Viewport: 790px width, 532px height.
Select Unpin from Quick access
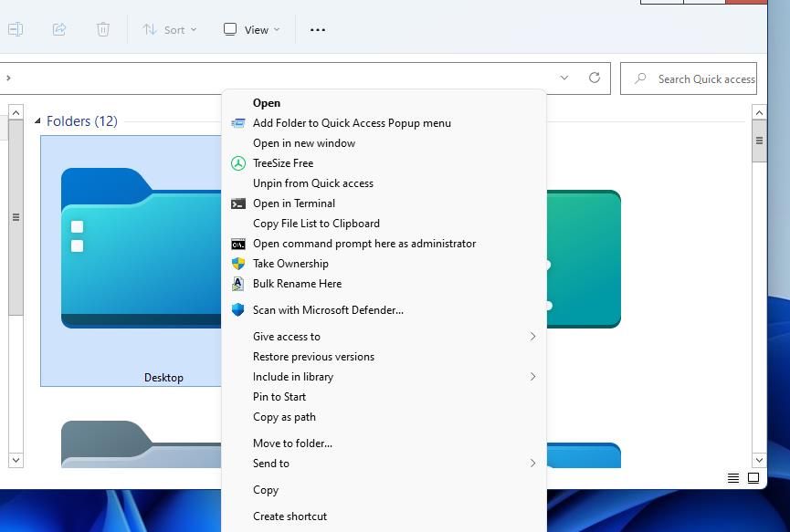312,183
